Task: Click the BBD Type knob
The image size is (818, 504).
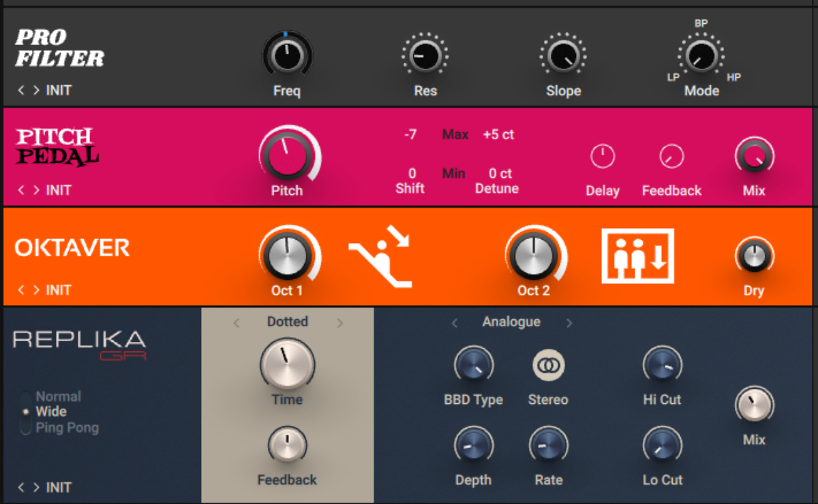Action: pos(473,365)
